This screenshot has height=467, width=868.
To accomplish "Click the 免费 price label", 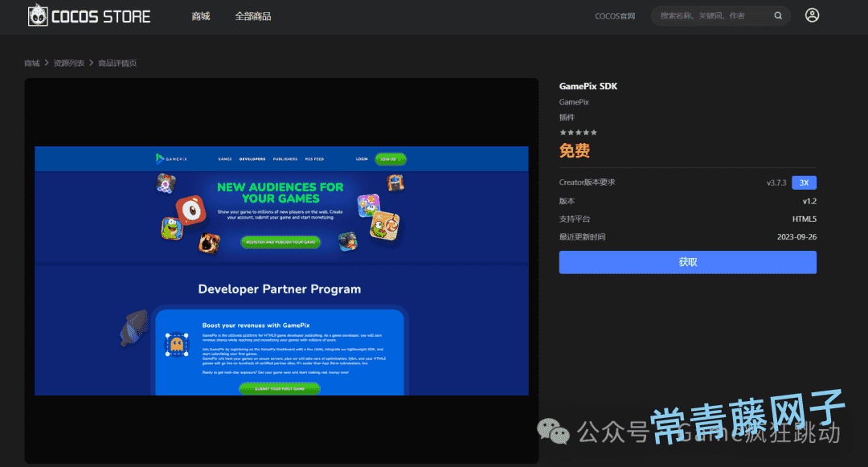I will (575, 150).
